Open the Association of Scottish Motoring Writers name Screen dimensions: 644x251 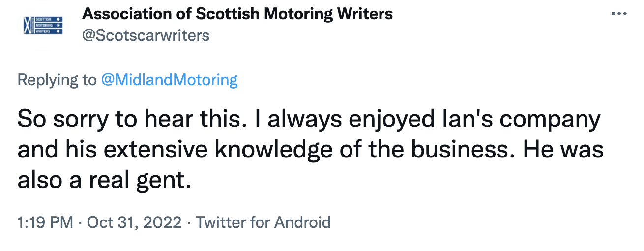point(237,14)
